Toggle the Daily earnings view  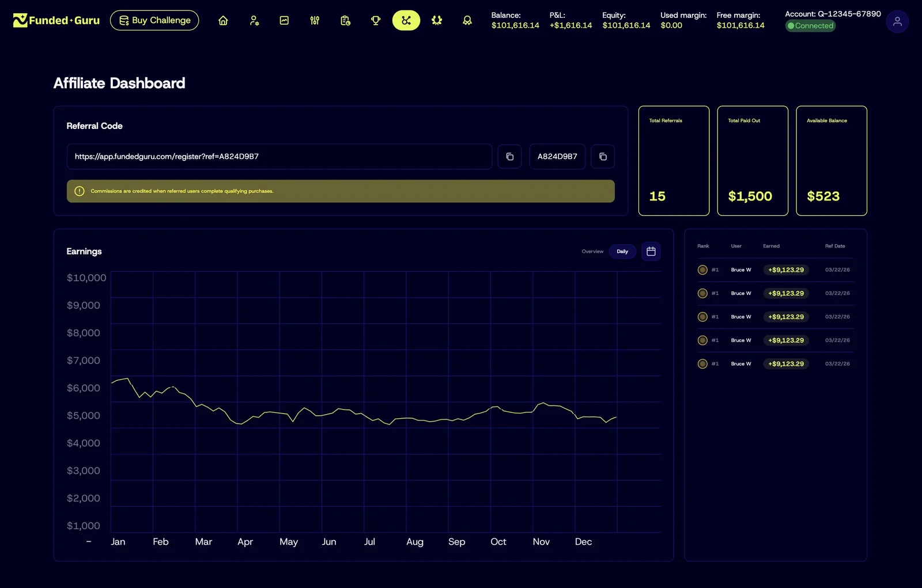click(x=622, y=251)
